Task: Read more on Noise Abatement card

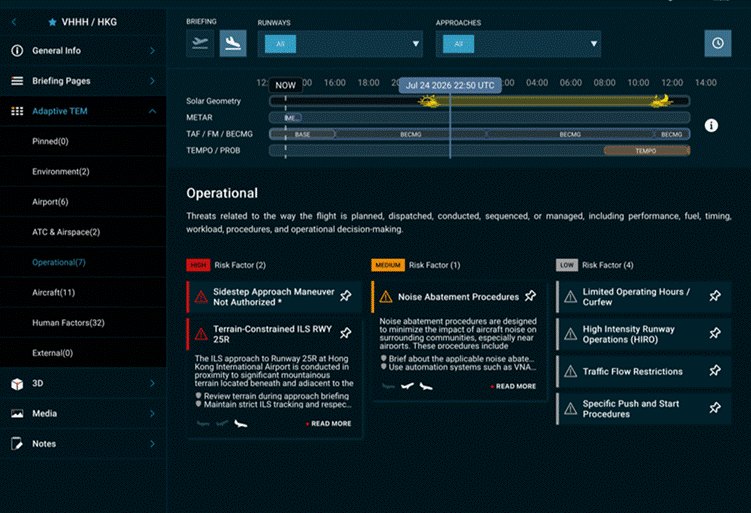Action: pos(513,386)
